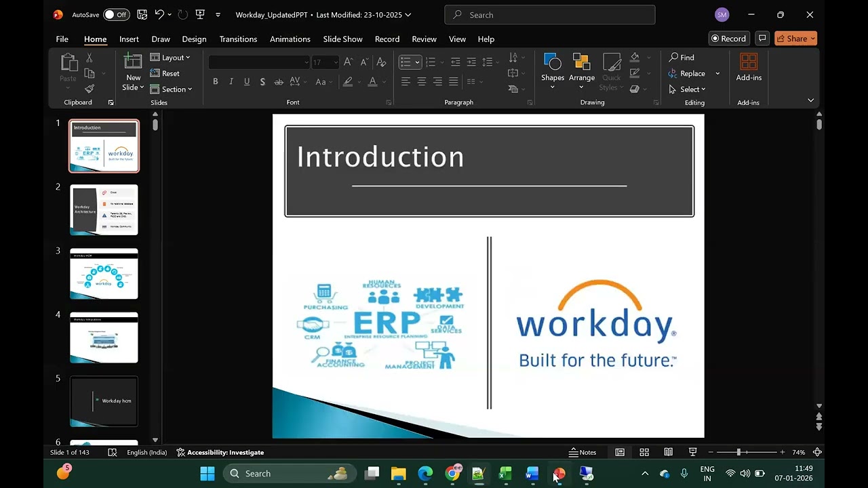Click the Save icon in title bar
The width and height of the screenshot is (868, 488).
[x=142, y=14]
